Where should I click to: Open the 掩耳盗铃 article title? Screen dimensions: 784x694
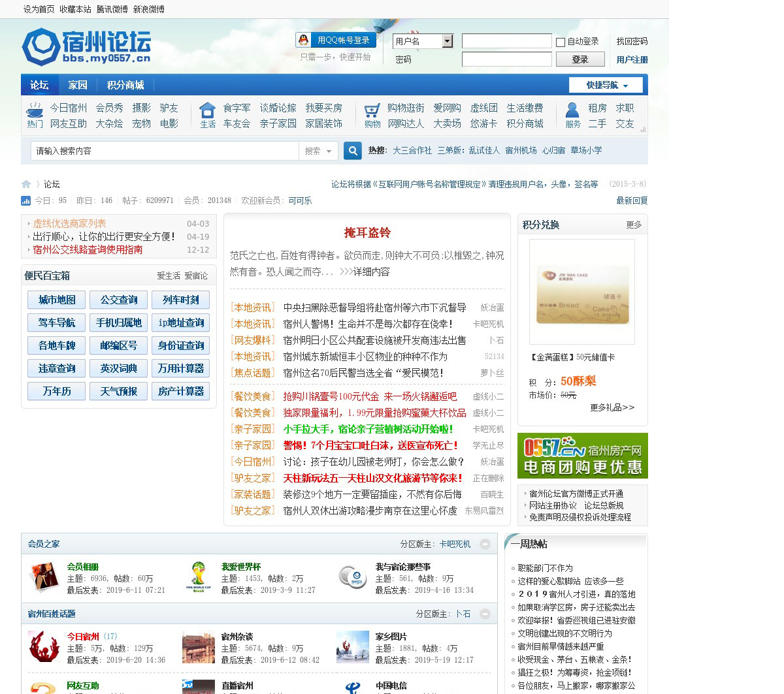367,232
